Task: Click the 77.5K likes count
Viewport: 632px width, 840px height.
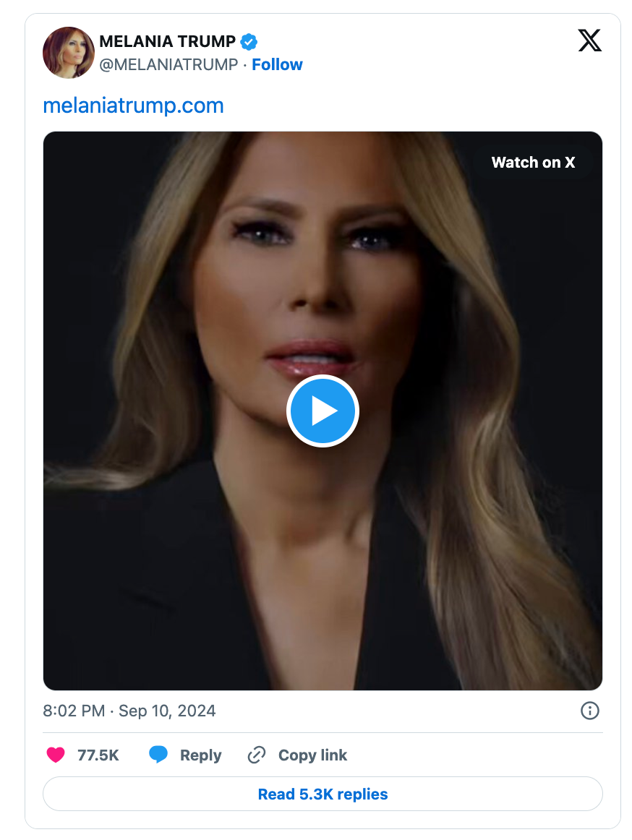Action: click(x=98, y=755)
